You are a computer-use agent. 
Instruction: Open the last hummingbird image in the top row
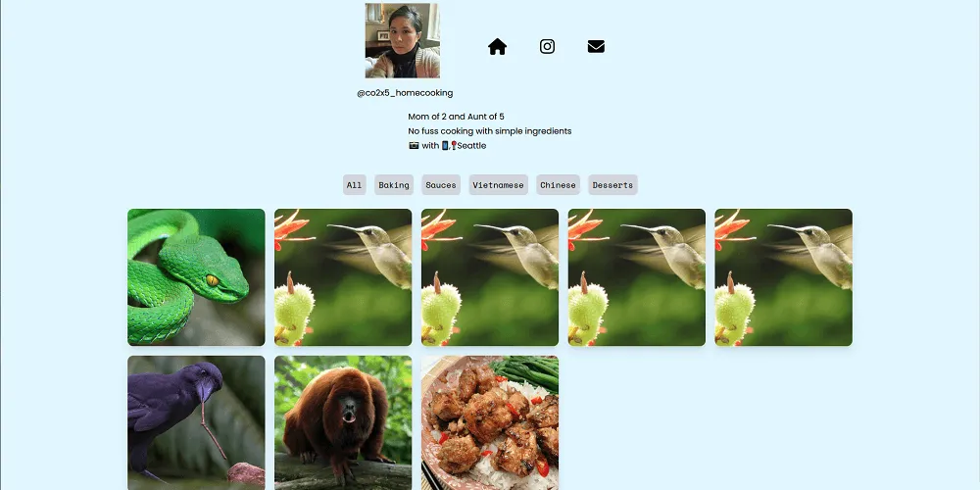(x=784, y=277)
